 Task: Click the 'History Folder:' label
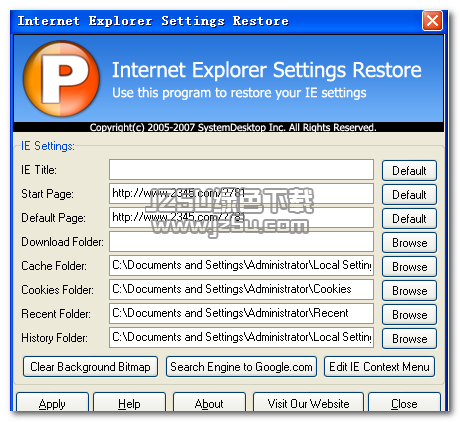[x=54, y=338]
